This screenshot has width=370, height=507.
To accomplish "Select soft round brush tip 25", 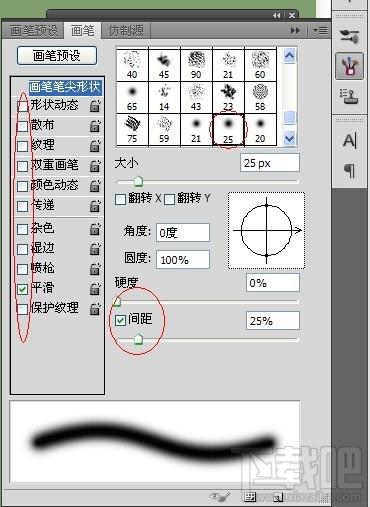I will [x=228, y=129].
